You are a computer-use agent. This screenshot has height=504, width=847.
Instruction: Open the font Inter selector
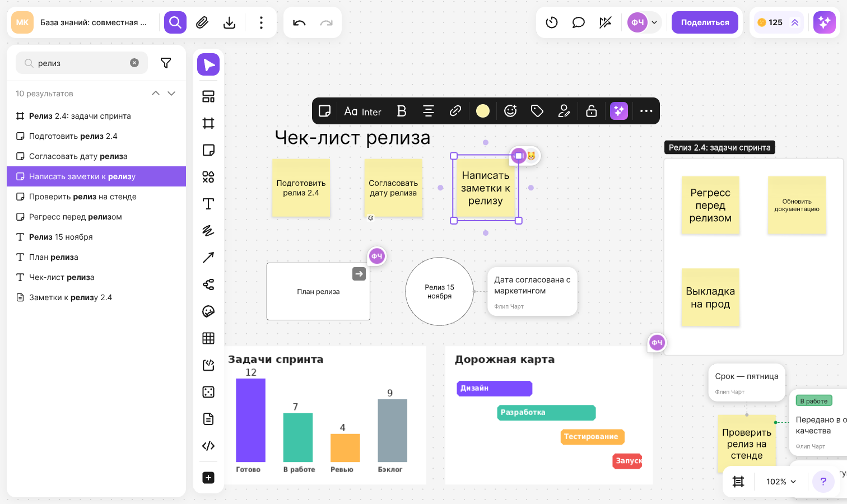click(363, 111)
